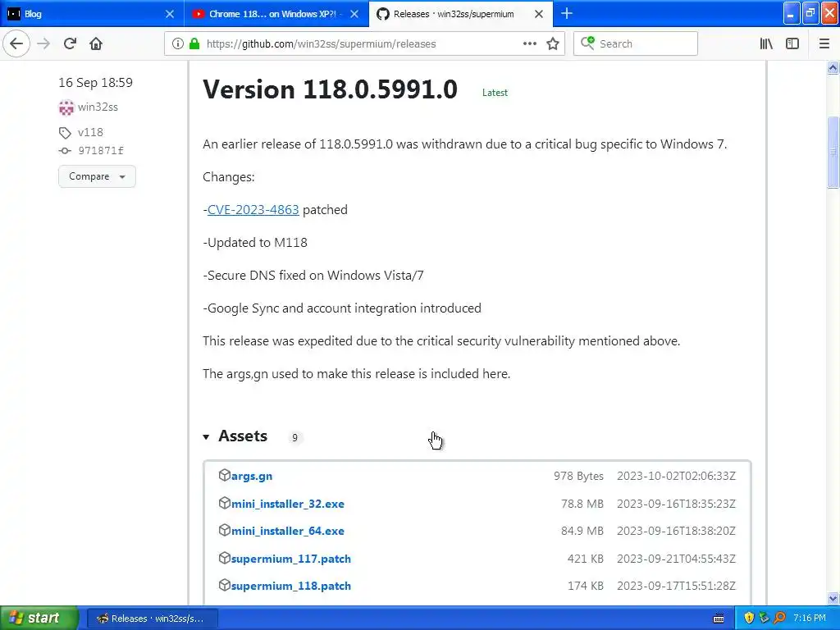This screenshot has width=840, height=630.
Task: Click Releases win32ss taskbar button
Action: point(152,619)
